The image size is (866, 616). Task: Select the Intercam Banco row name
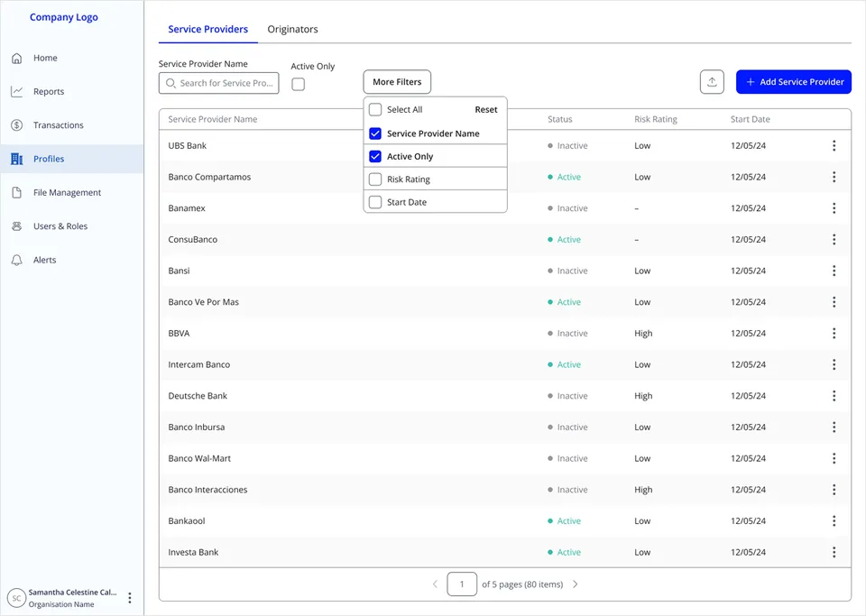[x=199, y=365]
